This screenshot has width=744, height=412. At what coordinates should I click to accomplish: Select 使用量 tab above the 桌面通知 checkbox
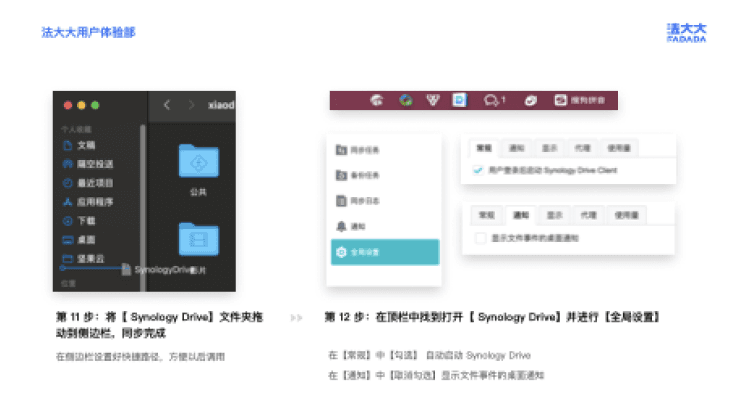click(x=627, y=215)
